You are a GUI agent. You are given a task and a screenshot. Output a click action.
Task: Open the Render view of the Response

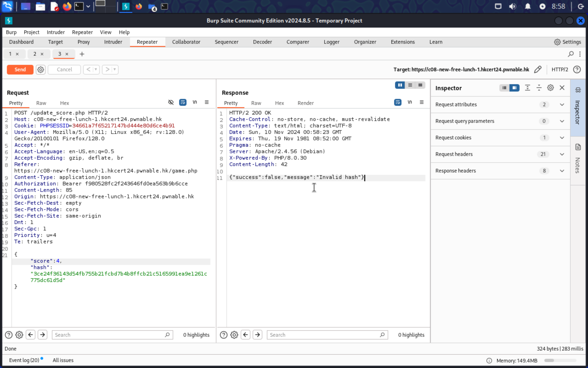tap(306, 103)
